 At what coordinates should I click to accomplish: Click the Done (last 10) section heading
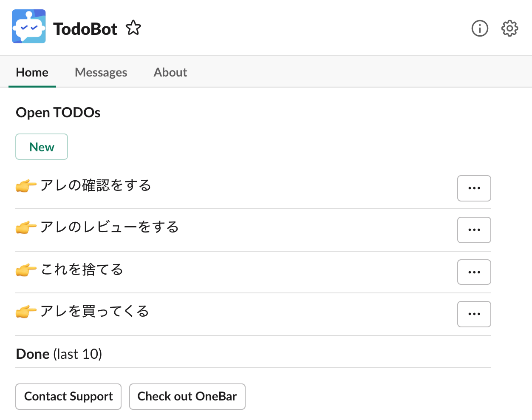tap(59, 353)
